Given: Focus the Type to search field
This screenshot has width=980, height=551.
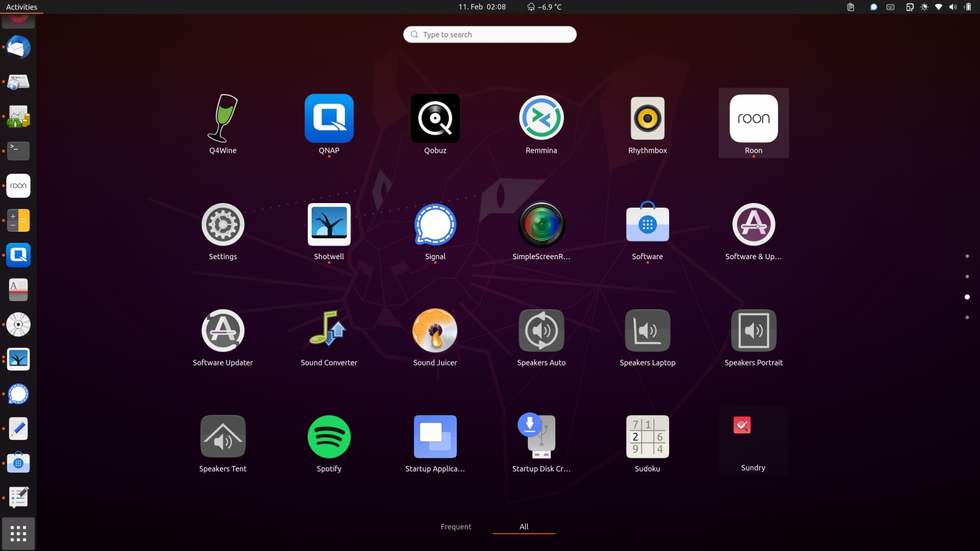Looking at the screenshot, I should pyautogui.click(x=490, y=35).
